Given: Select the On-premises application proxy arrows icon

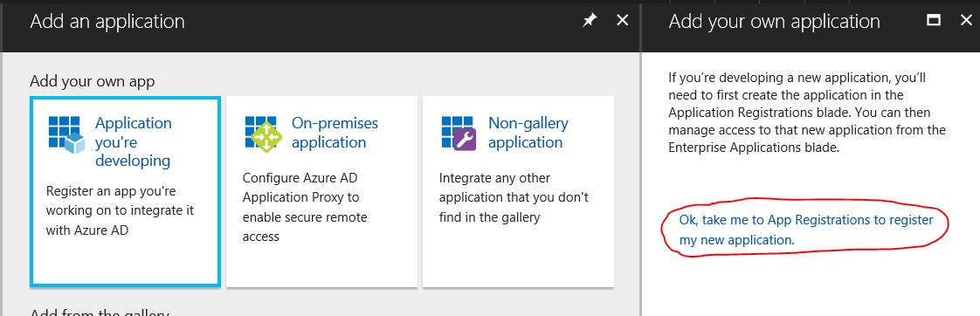Looking at the screenshot, I should point(263,134).
